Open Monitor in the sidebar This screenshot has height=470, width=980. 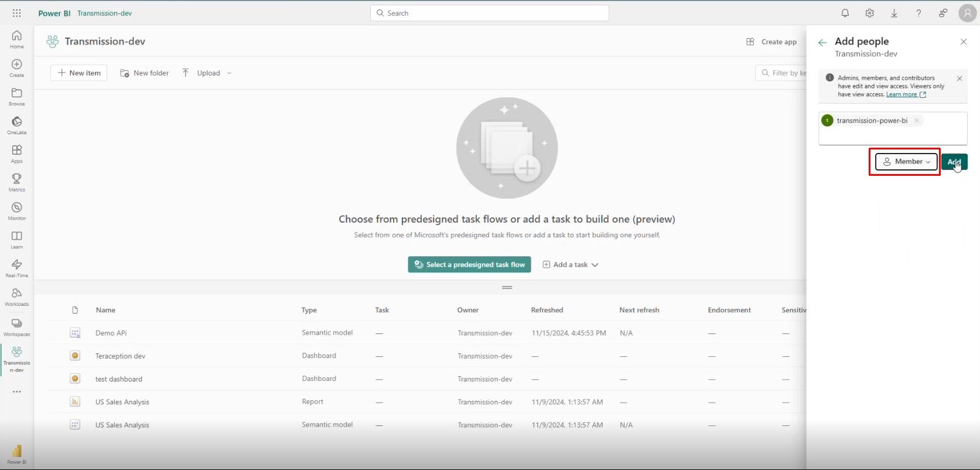(x=16, y=211)
